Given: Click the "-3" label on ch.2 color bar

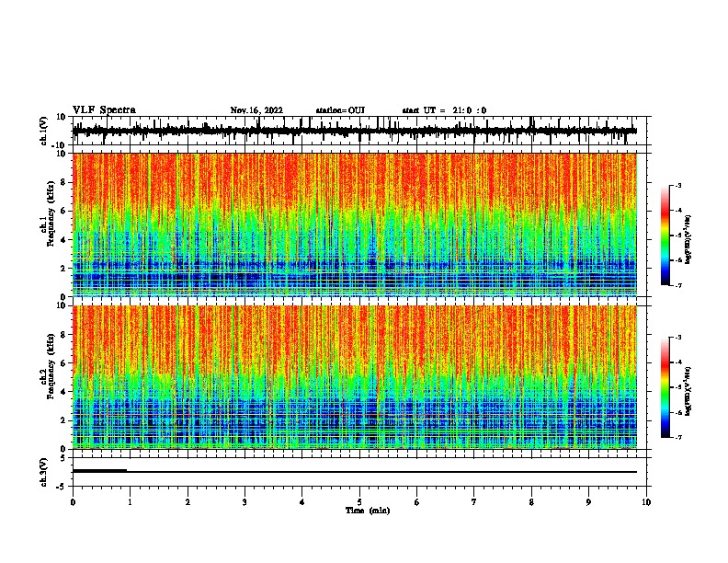Looking at the screenshot, I should (x=677, y=338).
